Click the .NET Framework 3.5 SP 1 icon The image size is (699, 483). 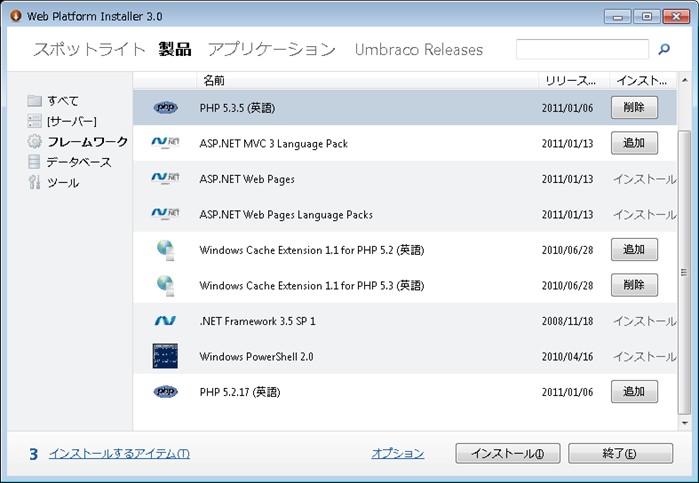pos(165,321)
